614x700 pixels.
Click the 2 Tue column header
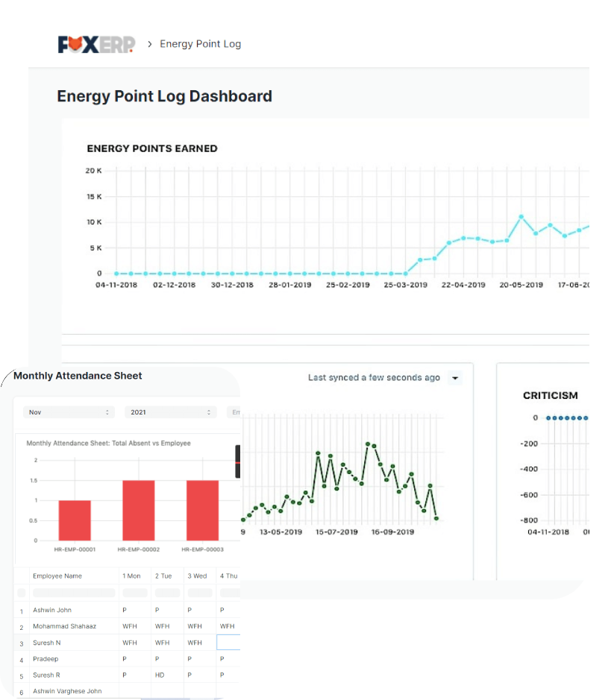click(163, 576)
